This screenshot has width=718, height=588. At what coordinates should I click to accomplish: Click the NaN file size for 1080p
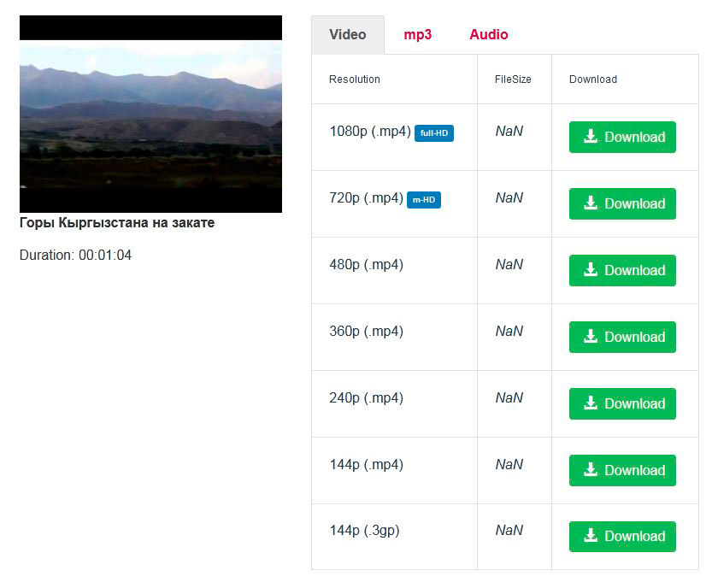point(509,132)
